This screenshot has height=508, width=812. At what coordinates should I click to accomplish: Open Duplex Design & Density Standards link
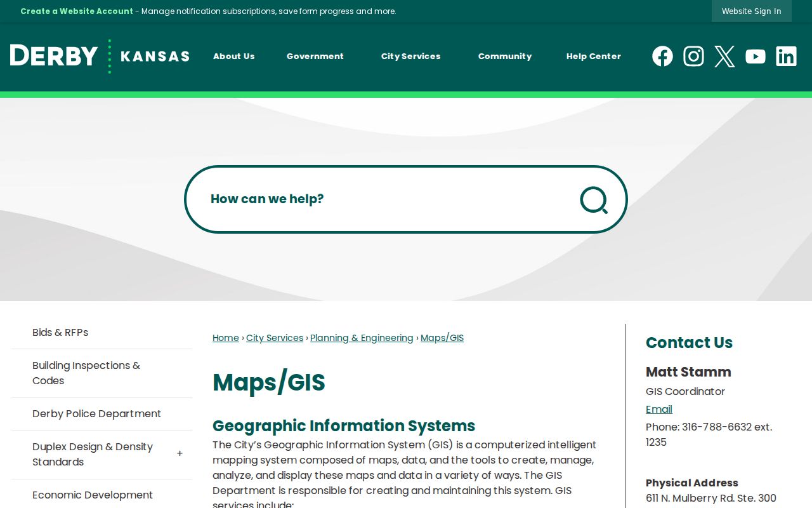tap(93, 455)
